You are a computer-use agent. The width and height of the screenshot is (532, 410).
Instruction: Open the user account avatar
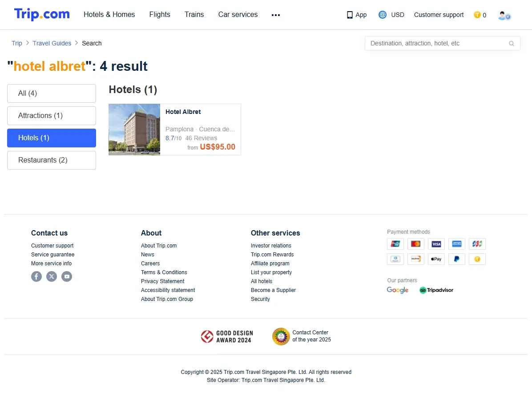tap(504, 15)
